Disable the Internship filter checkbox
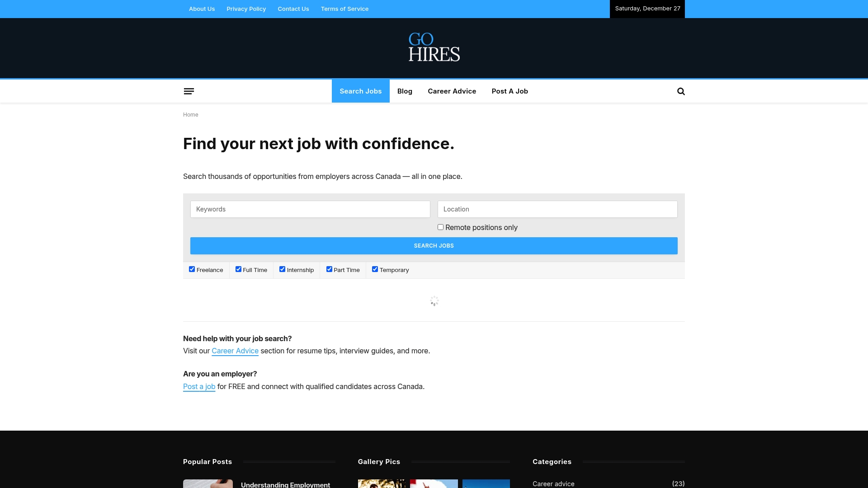This screenshot has height=488, width=868. [x=282, y=269]
